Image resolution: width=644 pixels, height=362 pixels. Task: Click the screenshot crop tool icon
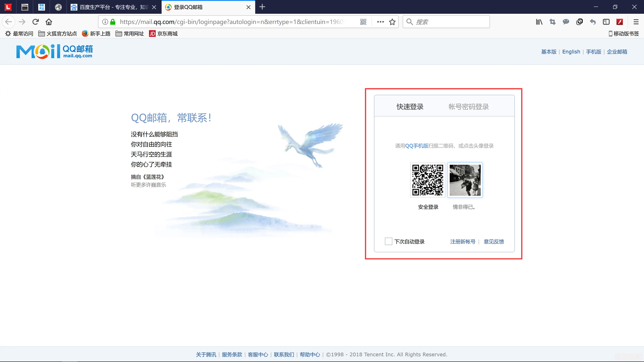point(553,22)
